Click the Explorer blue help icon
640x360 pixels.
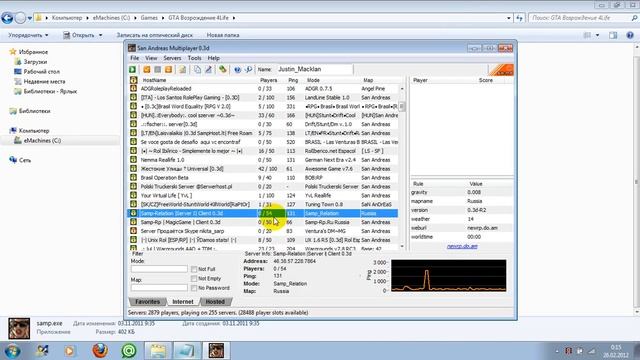tap(630, 35)
